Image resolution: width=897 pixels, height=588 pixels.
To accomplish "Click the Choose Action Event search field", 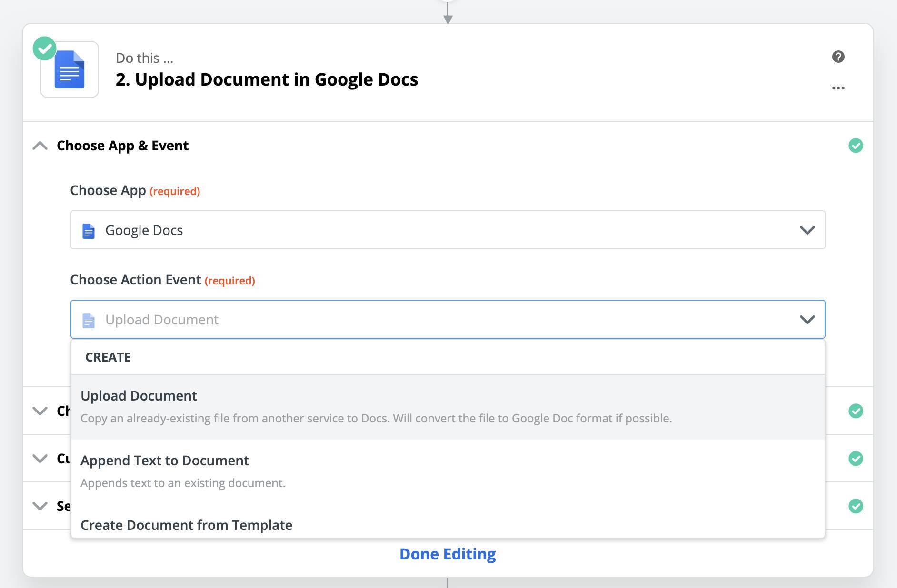I will point(448,319).
